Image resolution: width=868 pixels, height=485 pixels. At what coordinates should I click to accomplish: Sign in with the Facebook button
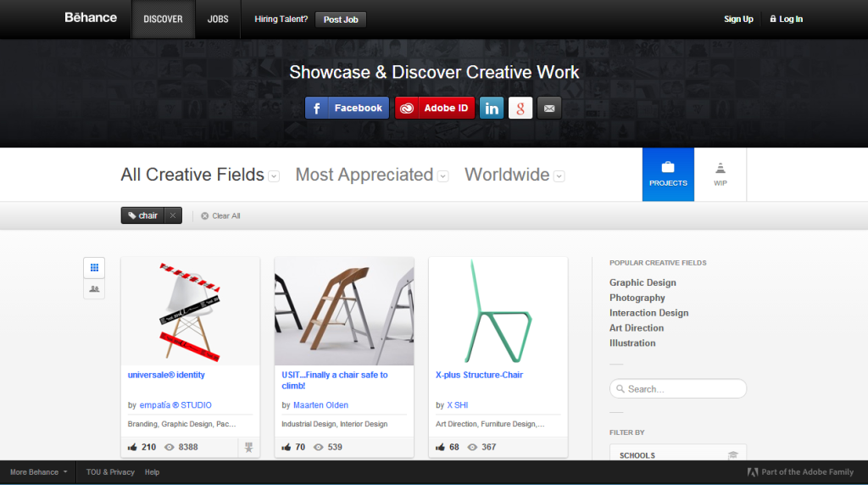coord(347,108)
